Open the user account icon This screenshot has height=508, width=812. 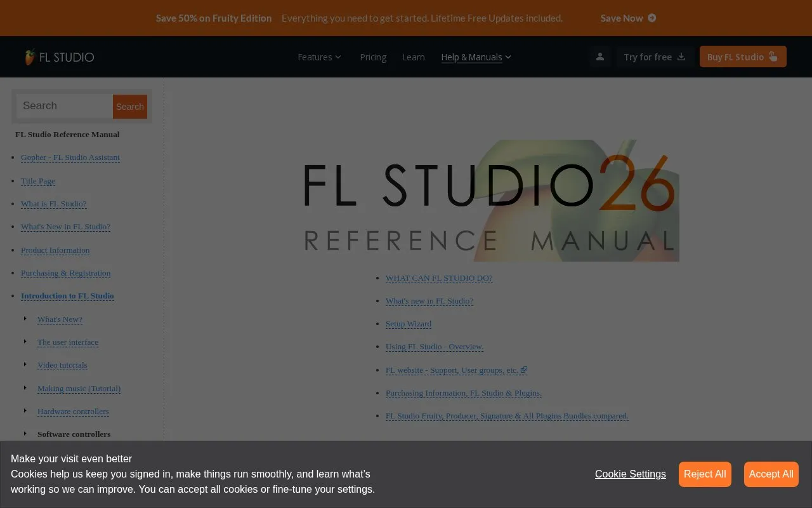(x=599, y=57)
